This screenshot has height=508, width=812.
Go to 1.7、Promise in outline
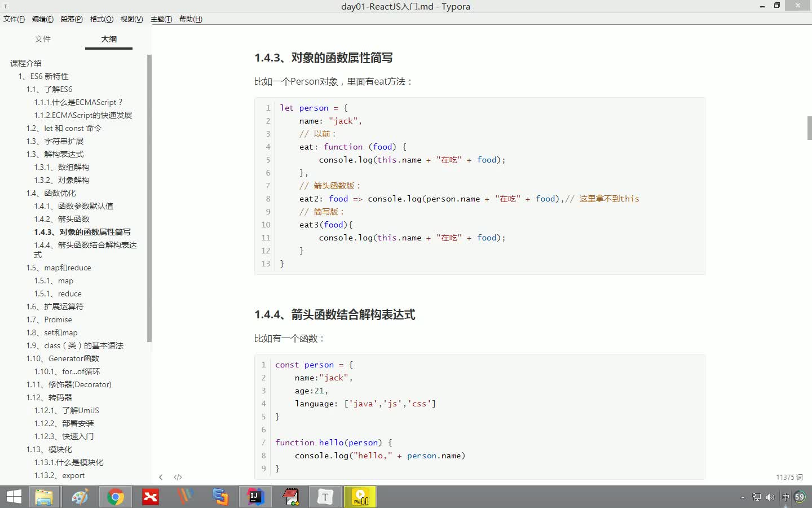[49, 319]
